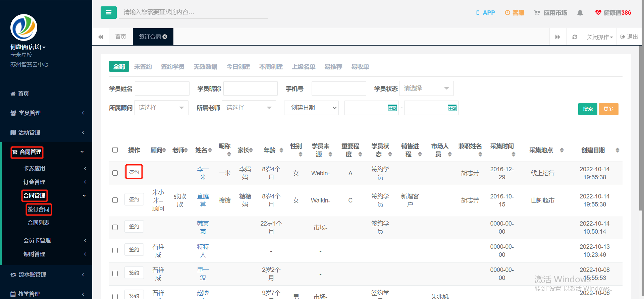Expand 活动管理 in sidebar
Image resolution: width=644 pixels, height=299 pixels.
tap(46, 132)
